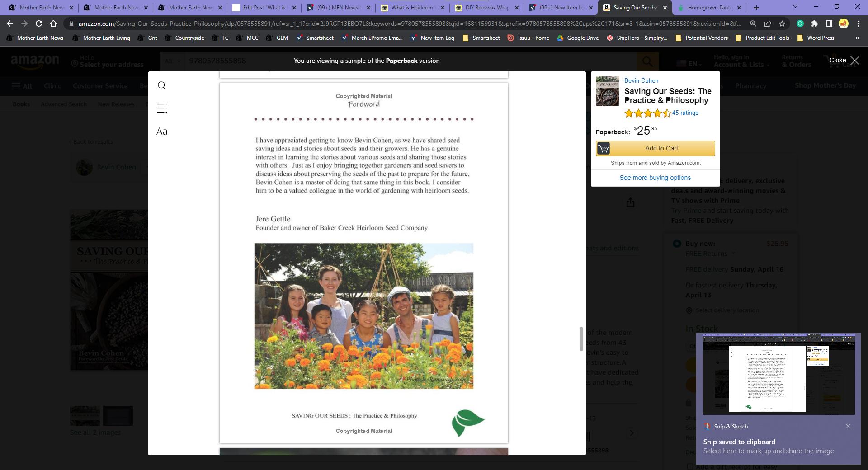Open the Grammarly extension icon
Screen dimensions: 868x470
800,23
